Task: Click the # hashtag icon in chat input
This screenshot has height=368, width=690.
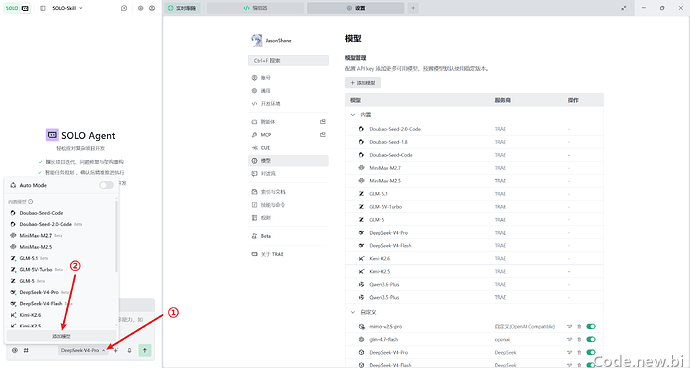Action: point(26,350)
